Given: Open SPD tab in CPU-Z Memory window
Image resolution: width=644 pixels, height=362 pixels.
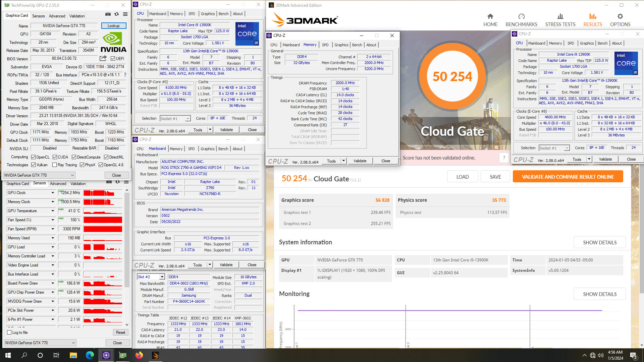Looking at the screenshot, I should point(325,45).
